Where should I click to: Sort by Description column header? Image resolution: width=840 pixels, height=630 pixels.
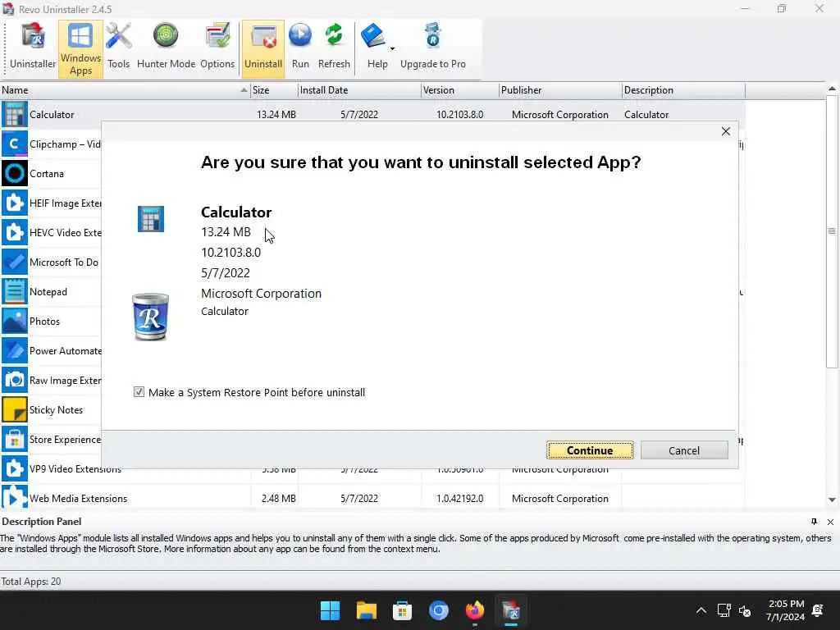[683, 90]
